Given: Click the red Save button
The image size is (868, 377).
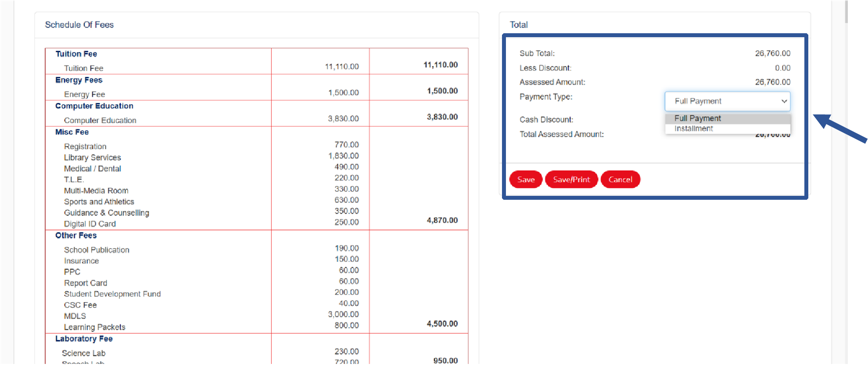Looking at the screenshot, I should pos(526,180).
